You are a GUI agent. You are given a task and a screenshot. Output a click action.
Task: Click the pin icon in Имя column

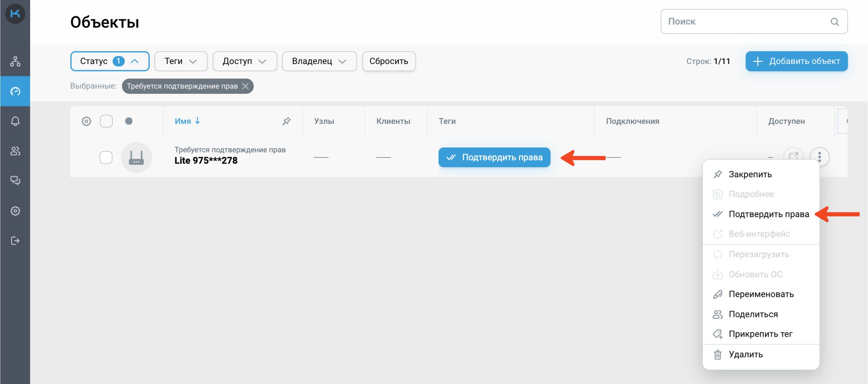(287, 121)
